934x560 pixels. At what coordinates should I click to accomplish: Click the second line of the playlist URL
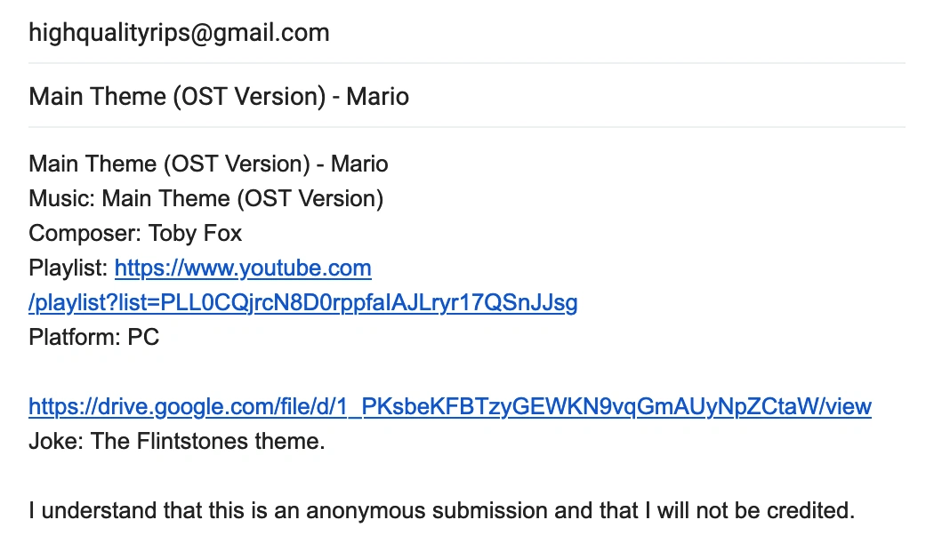pyautogui.click(x=302, y=303)
